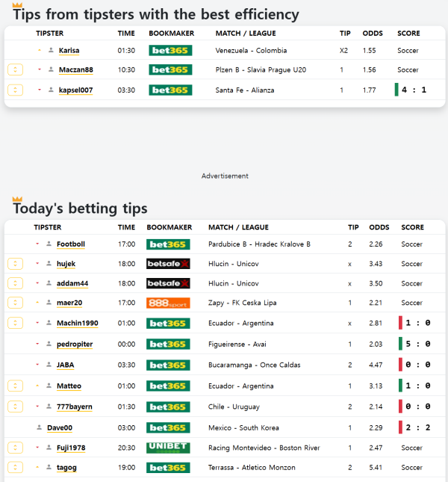448x482 pixels.
Task: Click the Mexico - South Korea match text
Action: [239, 428]
